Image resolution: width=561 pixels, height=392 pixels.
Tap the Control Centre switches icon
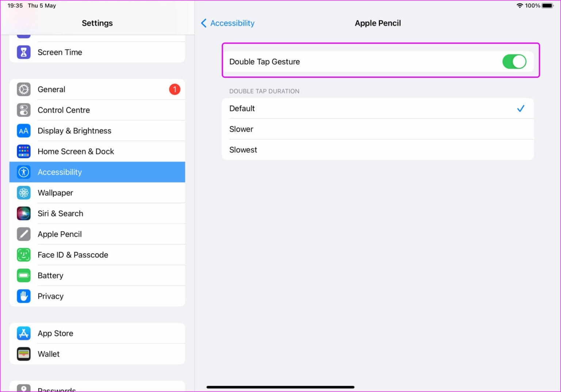(x=24, y=110)
